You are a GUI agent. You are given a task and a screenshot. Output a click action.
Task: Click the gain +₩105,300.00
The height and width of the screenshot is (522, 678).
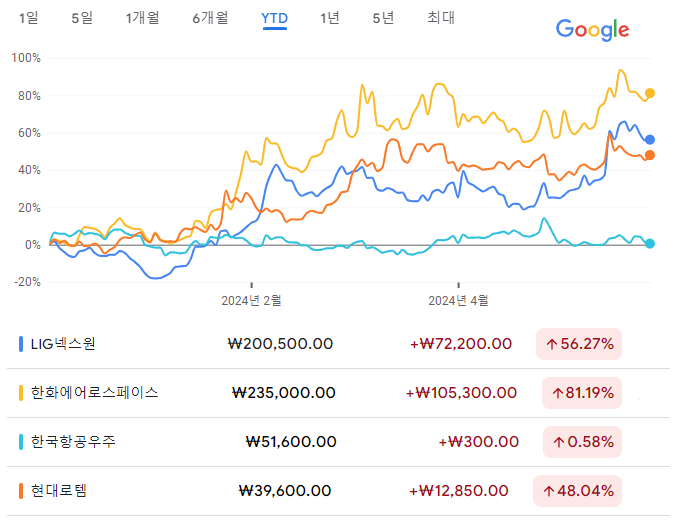tap(461, 393)
